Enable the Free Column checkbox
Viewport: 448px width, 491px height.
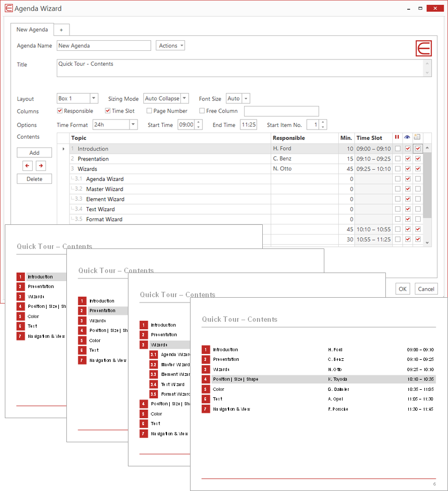tap(202, 111)
